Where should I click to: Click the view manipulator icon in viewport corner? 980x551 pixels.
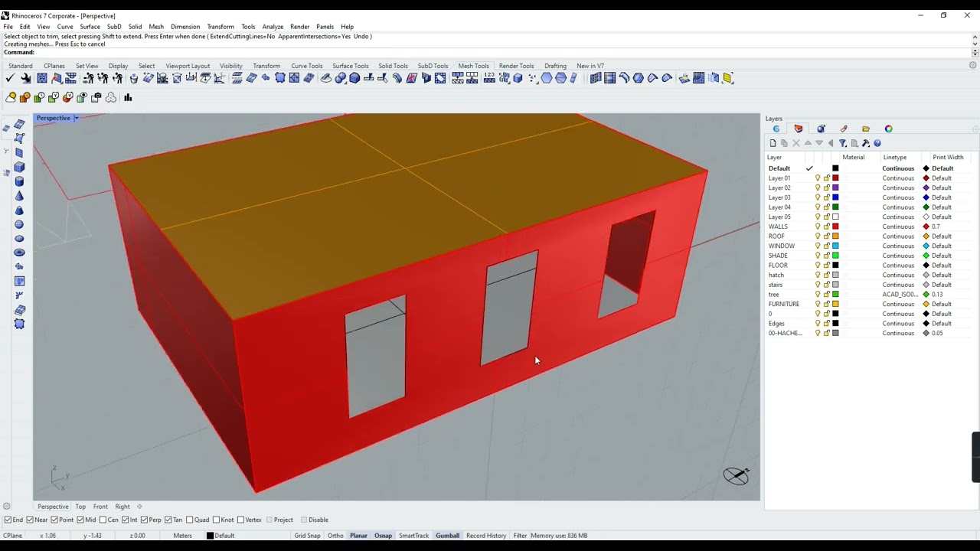click(x=737, y=476)
